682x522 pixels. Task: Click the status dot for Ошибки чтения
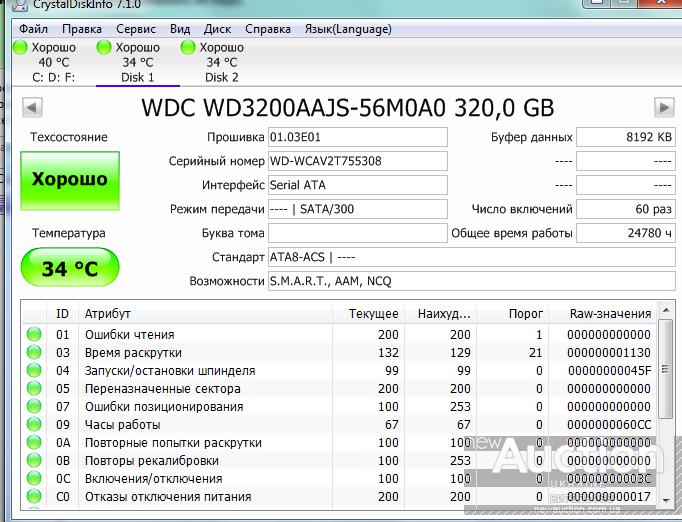click(34, 334)
